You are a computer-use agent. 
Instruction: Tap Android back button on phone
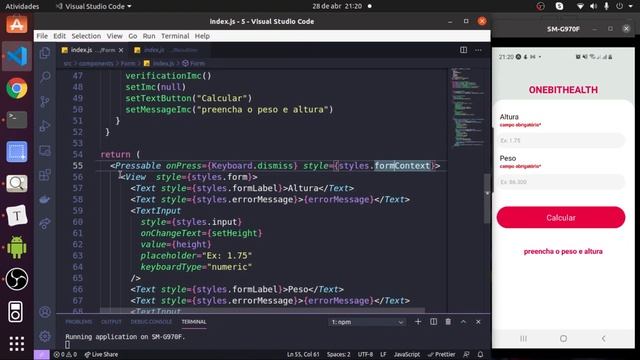[x=603, y=338]
